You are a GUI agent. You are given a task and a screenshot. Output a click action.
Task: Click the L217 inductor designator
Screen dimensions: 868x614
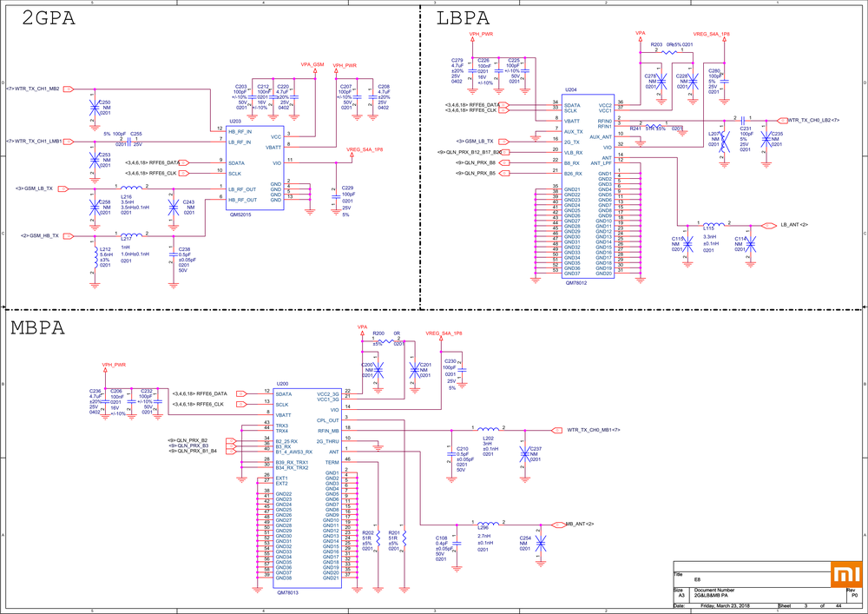(x=126, y=239)
